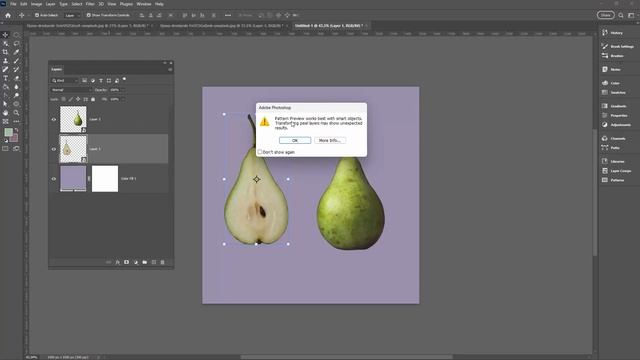This screenshot has width=640, height=360.
Task: Open the Gradients panel
Action: click(x=614, y=106)
